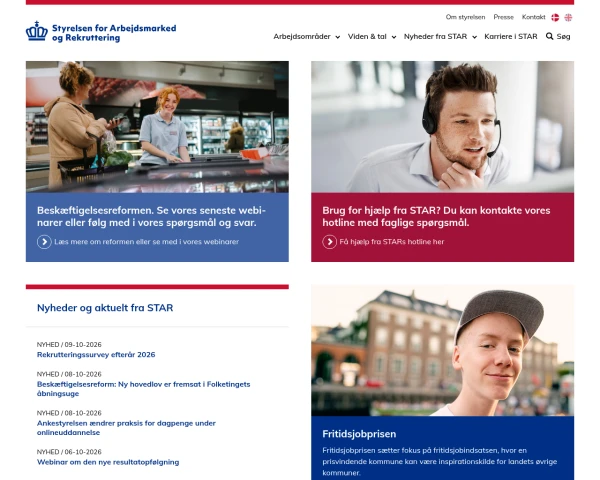
Task: Click the 'NYHED / 09-10-2026' date text
Action: (x=69, y=344)
